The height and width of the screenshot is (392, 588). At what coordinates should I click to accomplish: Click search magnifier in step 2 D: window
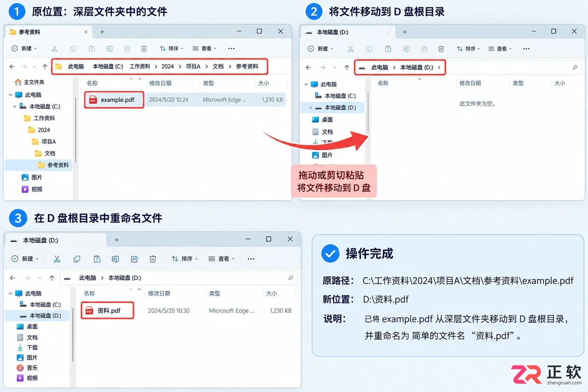[x=575, y=67]
